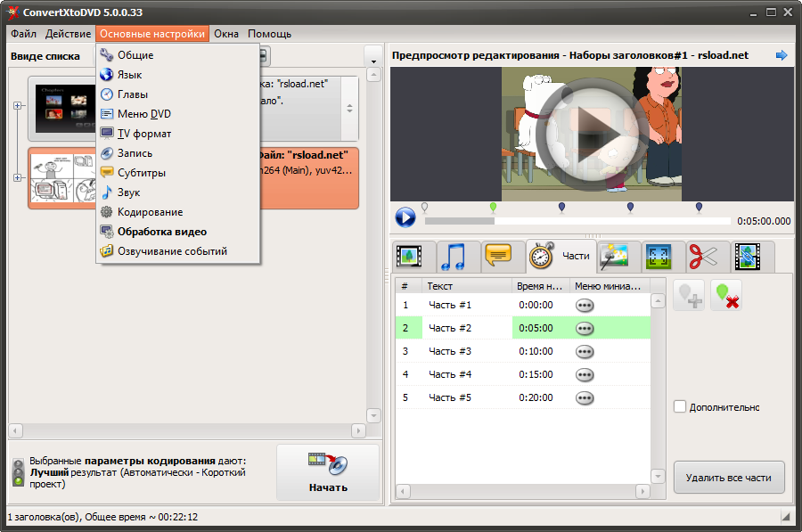Select the merge tab with filmstrip icon
802x532 pixels.
[747, 257]
